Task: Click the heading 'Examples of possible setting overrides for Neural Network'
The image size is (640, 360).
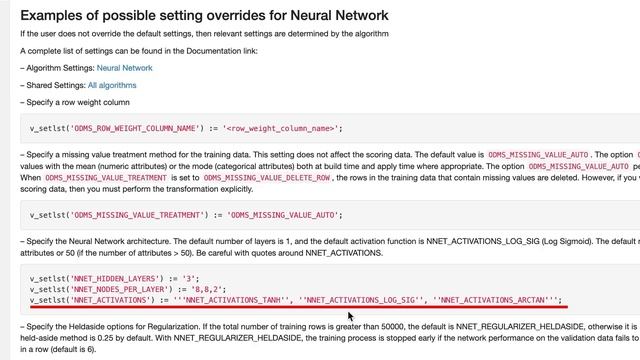Action: [204, 16]
